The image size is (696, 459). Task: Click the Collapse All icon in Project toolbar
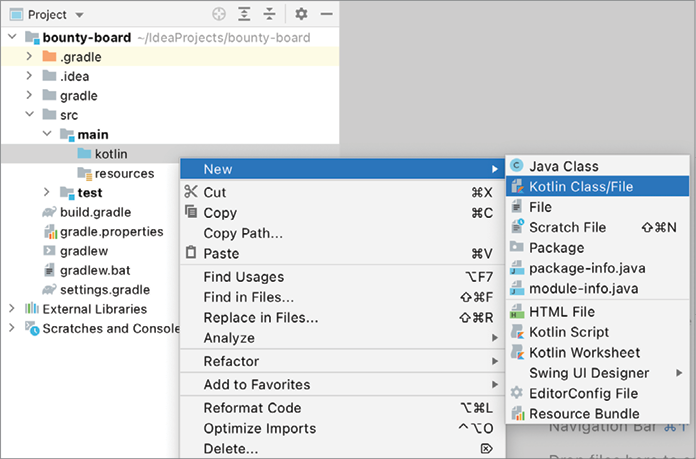click(x=270, y=15)
